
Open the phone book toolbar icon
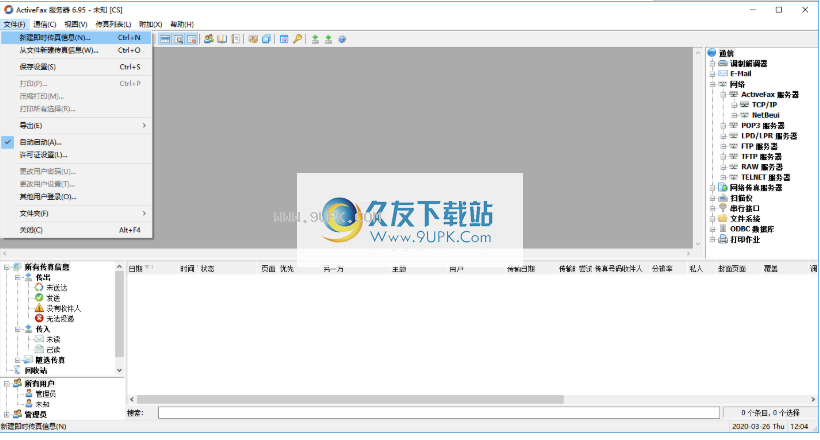222,39
